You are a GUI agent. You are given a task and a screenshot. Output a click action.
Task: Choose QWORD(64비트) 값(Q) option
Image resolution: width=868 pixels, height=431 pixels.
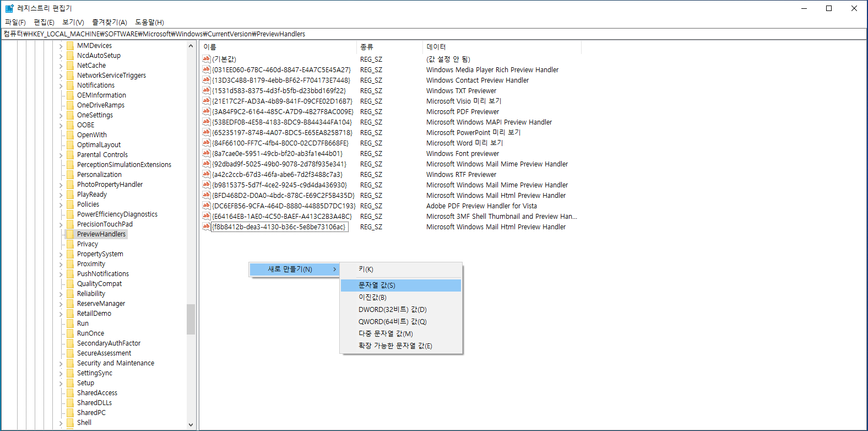tap(401, 321)
